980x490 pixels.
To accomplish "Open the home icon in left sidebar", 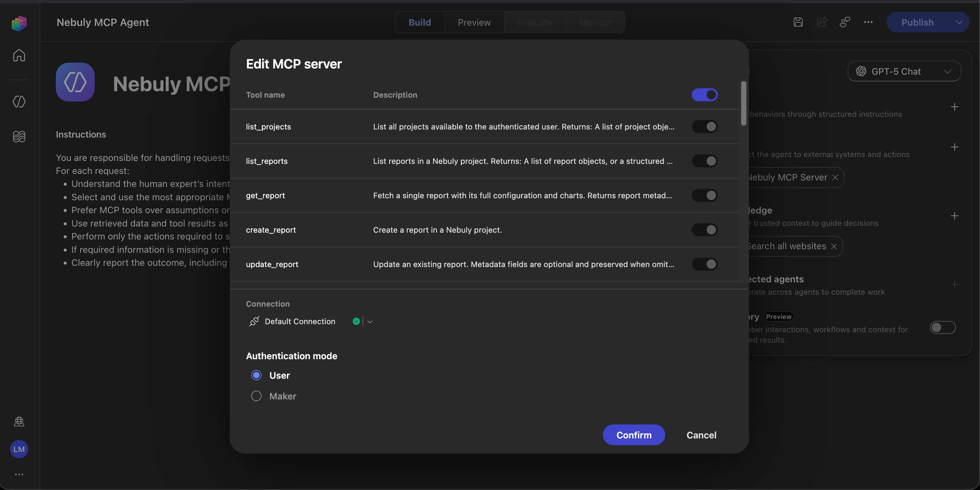I will (x=19, y=55).
